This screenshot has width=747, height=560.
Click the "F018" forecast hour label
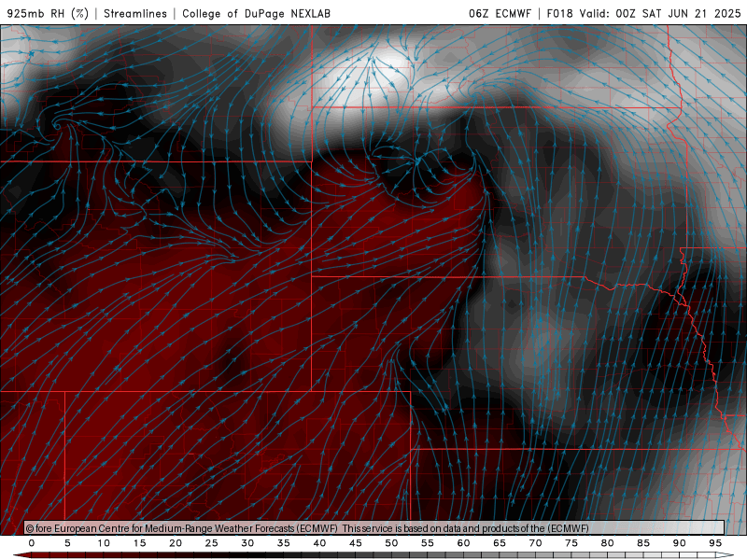click(559, 13)
